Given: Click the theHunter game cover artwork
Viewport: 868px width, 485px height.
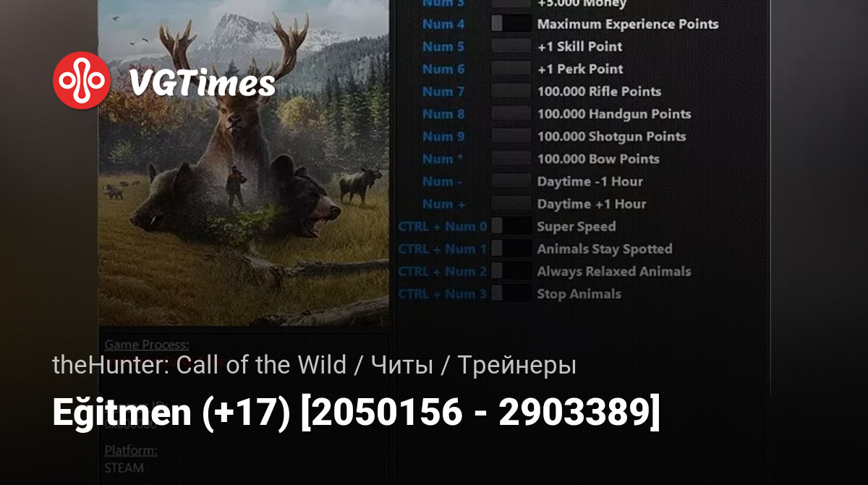Looking at the screenshot, I should 244,163.
